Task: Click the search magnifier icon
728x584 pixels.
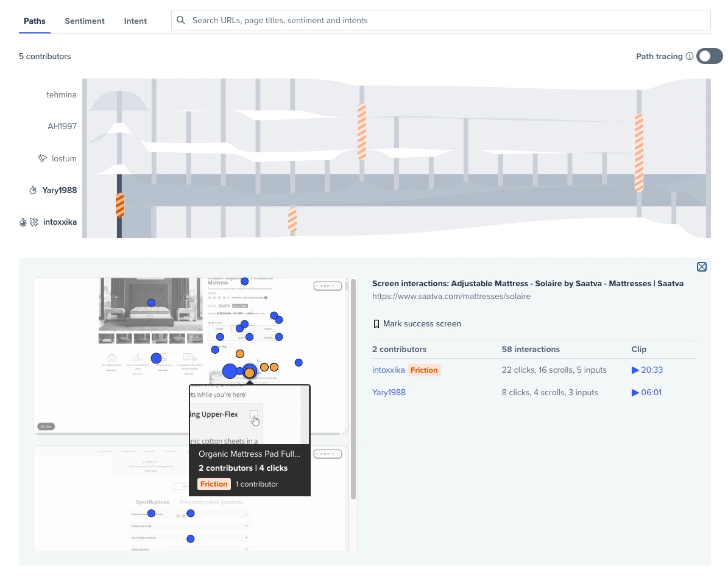Action: point(181,21)
